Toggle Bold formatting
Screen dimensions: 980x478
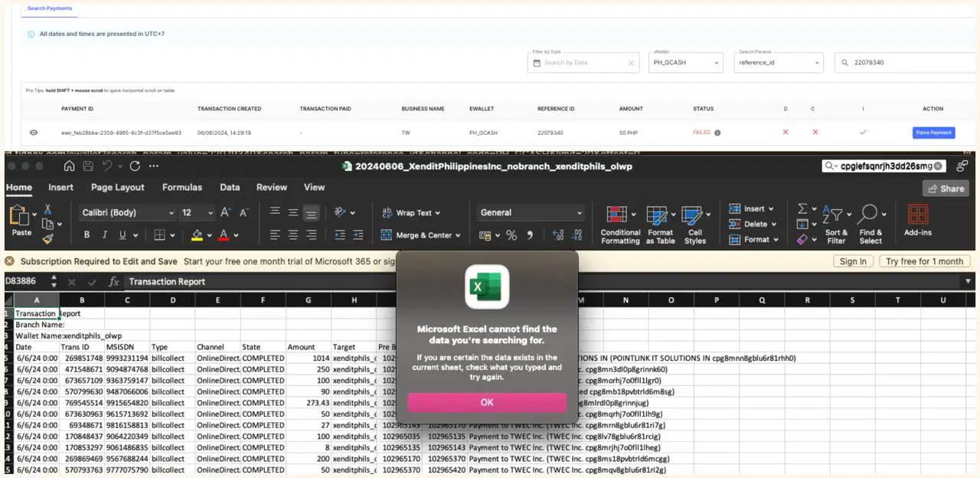click(x=87, y=235)
